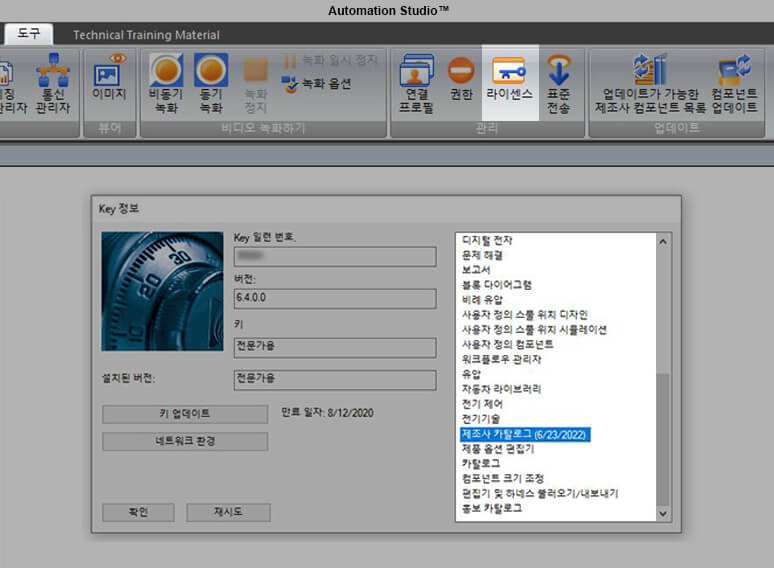Open 녹화 옵션 settings
This screenshot has height=568, width=774.
pos(316,84)
